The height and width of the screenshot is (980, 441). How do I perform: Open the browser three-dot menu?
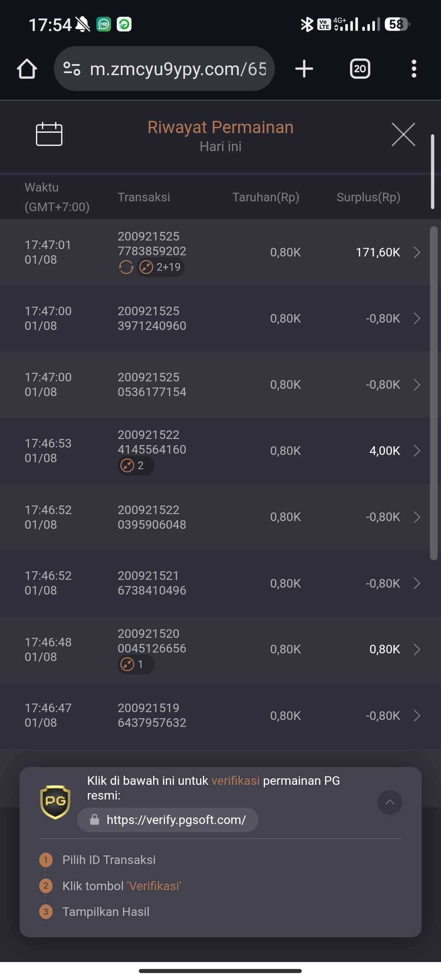(x=414, y=69)
